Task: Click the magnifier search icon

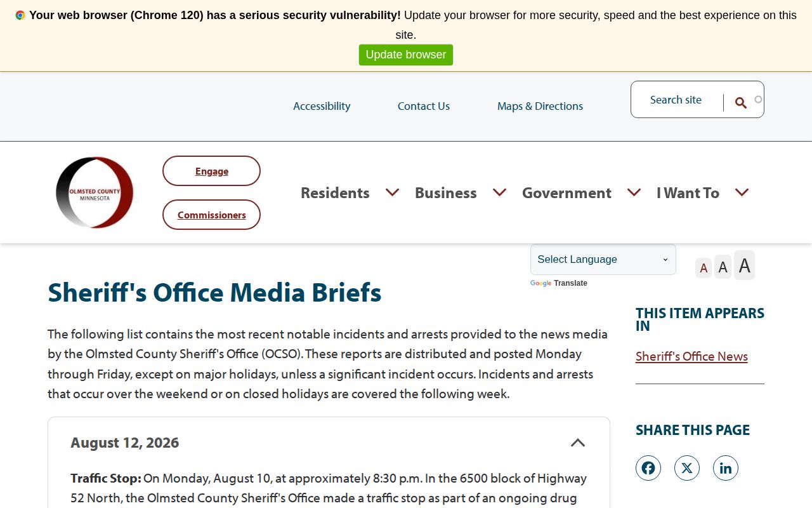Action: coord(740,103)
